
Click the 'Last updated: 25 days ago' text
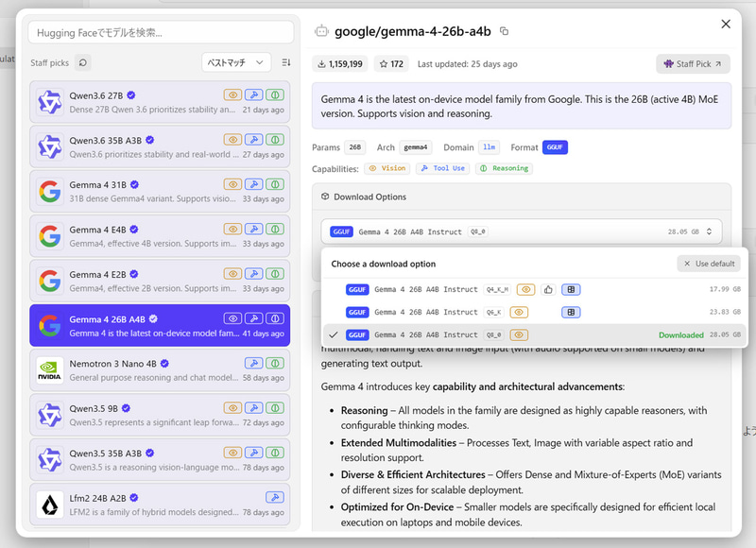[x=467, y=64]
